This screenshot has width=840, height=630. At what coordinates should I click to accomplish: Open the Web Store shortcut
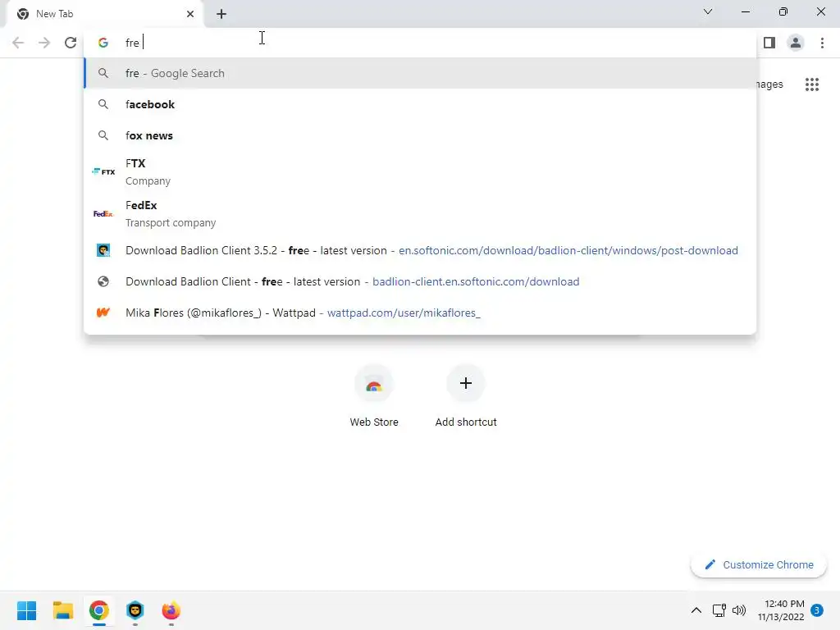pyautogui.click(x=374, y=395)
